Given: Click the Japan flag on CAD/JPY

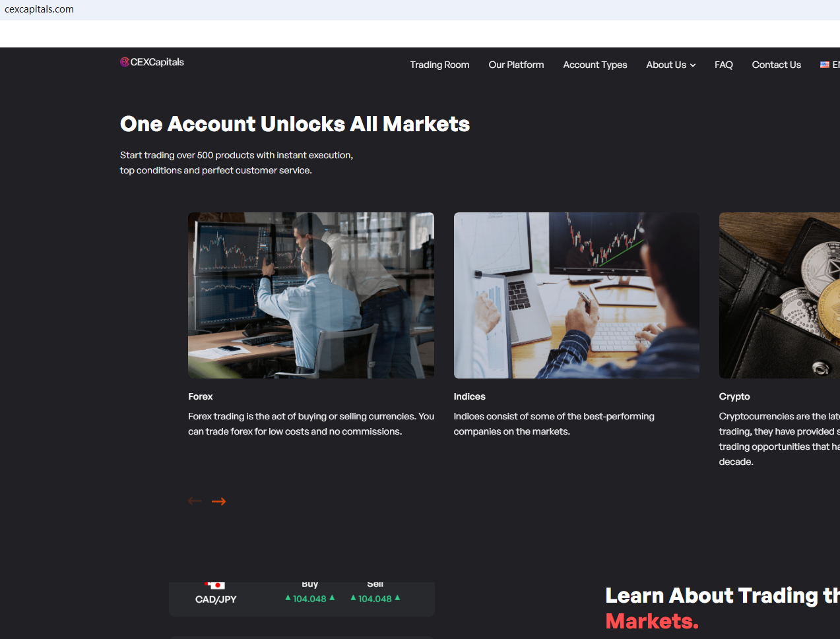Looking at the screenshot, I should [x=215, y=585].
